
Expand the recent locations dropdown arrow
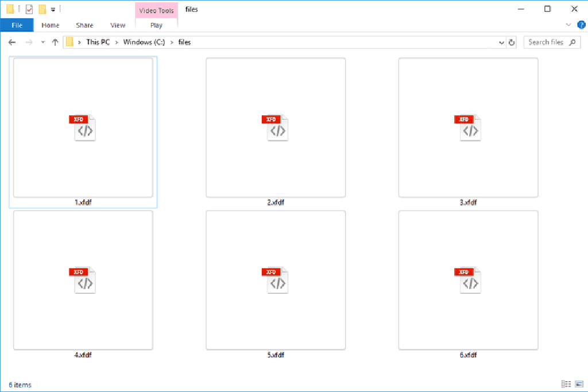click(x=43, y=42)
